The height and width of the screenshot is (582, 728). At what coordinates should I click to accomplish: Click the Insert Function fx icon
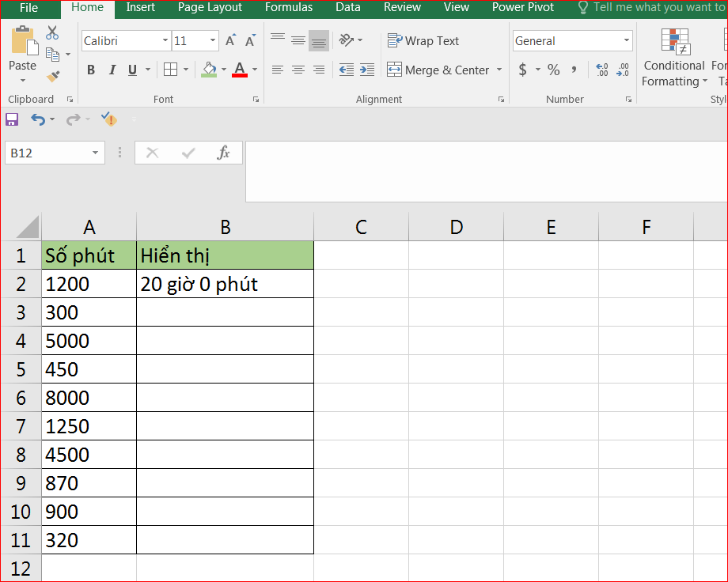click(223, 153)
